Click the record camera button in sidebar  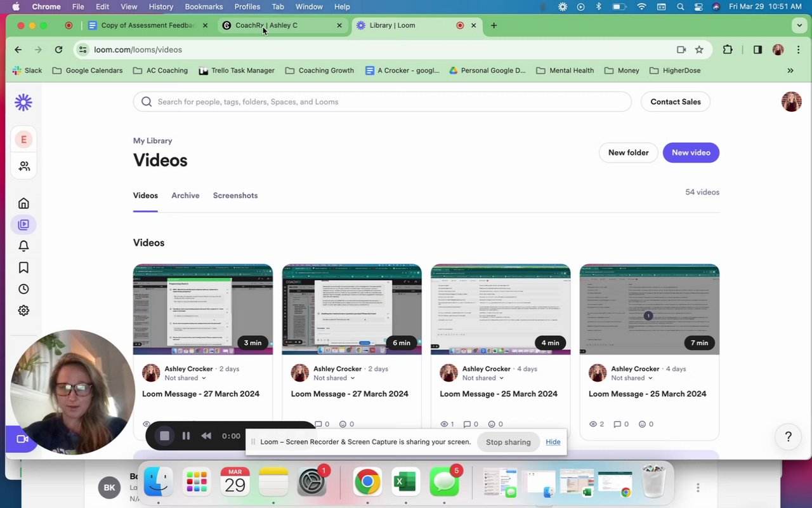point(22,439)
